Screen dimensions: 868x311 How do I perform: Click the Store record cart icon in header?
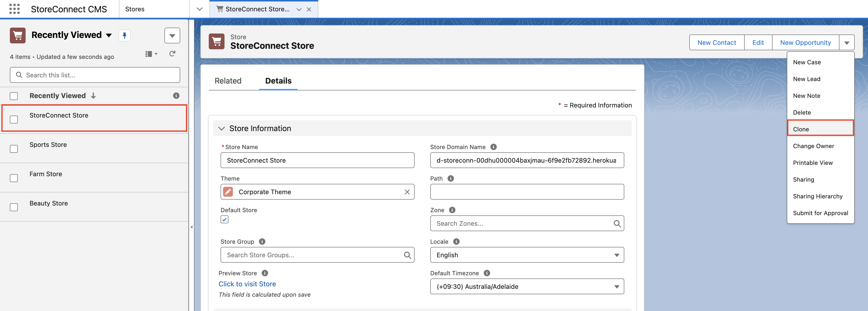click(x=217, y=41)
